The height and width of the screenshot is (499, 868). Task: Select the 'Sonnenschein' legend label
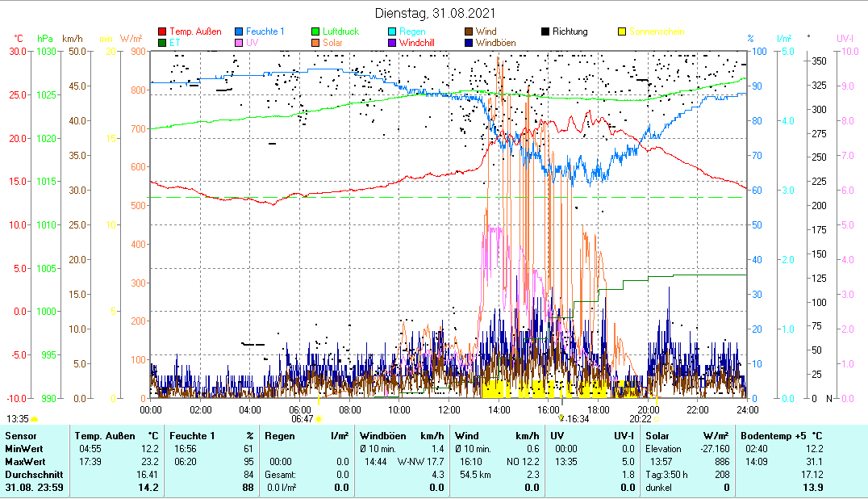coord(657,31)
